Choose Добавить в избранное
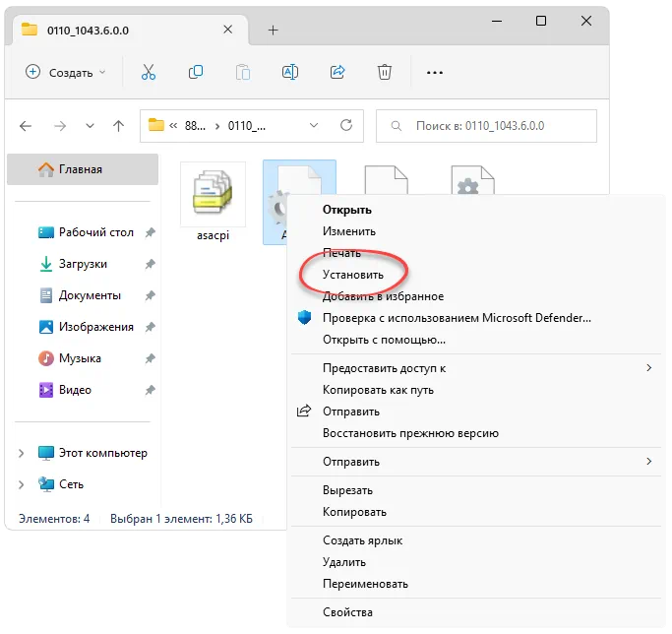The image size is (672, 634). point(476,296)
